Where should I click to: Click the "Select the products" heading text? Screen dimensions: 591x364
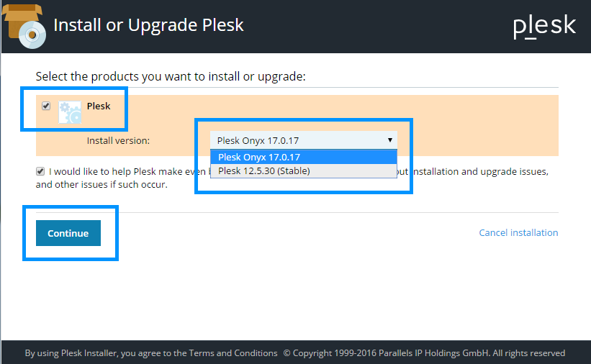pyautogui.click(x=171, y=76)
